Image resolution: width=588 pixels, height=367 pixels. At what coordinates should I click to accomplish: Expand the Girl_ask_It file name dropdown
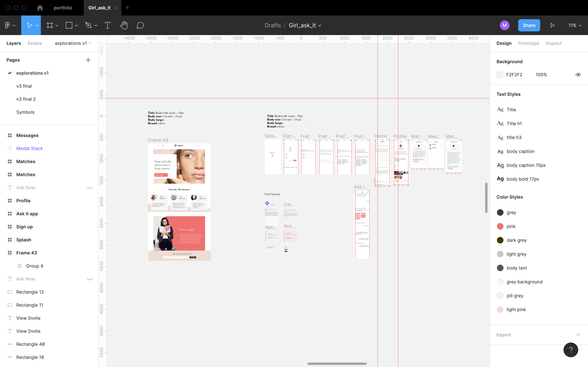click(320, 25)
